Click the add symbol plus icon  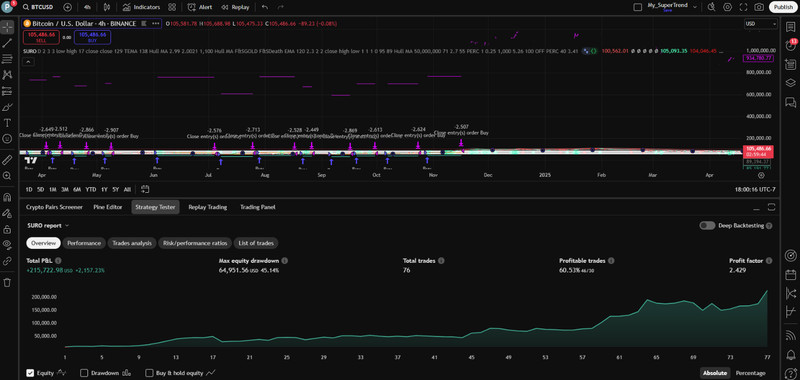pos(67,7)
